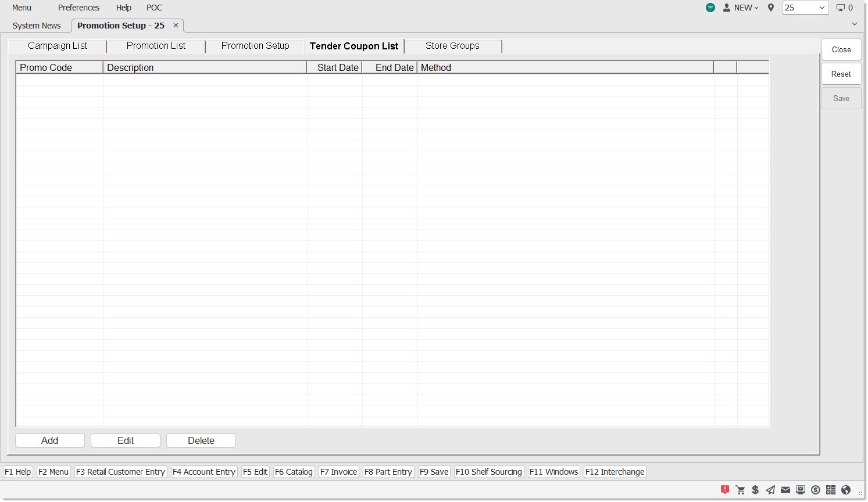Open the Preferences menu
Screen dimensions: 868x502
pos(78,8)
